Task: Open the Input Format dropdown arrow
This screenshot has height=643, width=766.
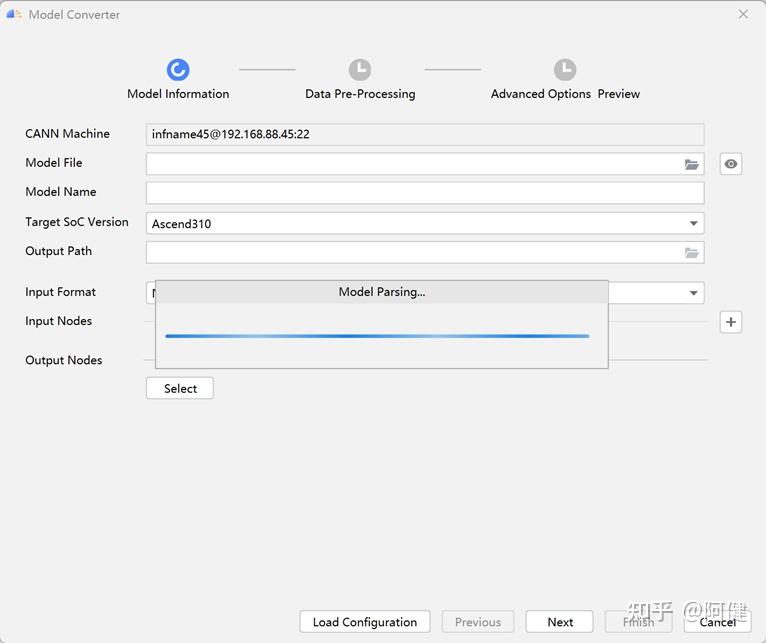Action: tap(693, 293)
